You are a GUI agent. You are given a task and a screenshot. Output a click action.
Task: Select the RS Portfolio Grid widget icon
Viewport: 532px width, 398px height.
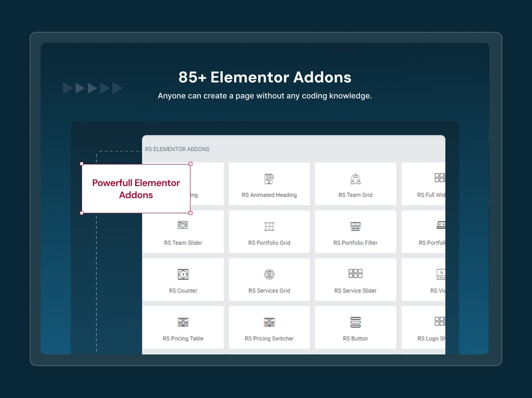click(269, 226)
